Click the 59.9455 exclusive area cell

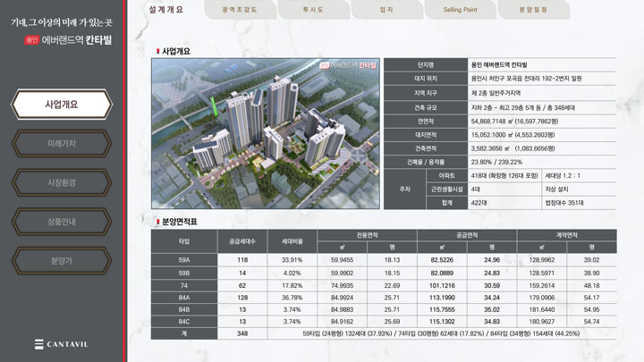[342, 260]
